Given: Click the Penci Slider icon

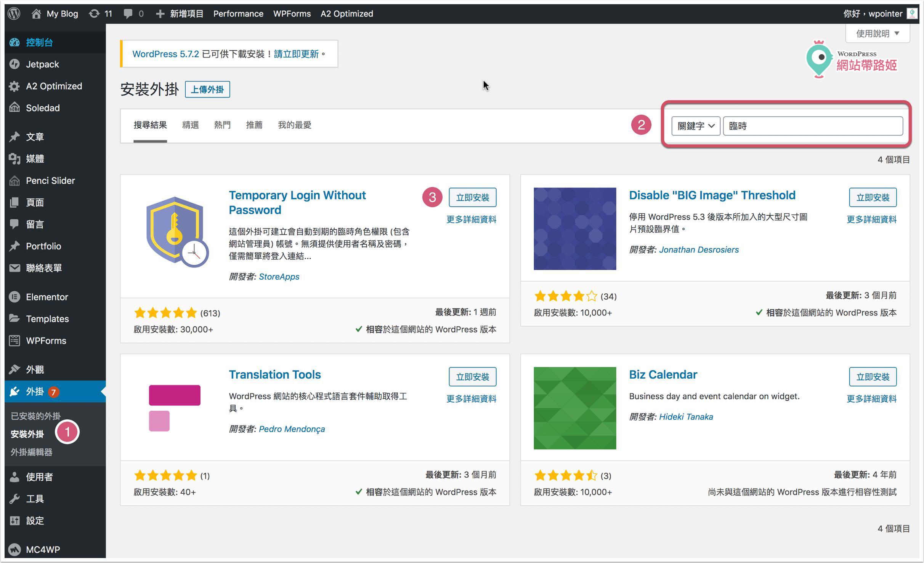Looking at the screenshot, I should pyautogui.click(x=14, y=181).
